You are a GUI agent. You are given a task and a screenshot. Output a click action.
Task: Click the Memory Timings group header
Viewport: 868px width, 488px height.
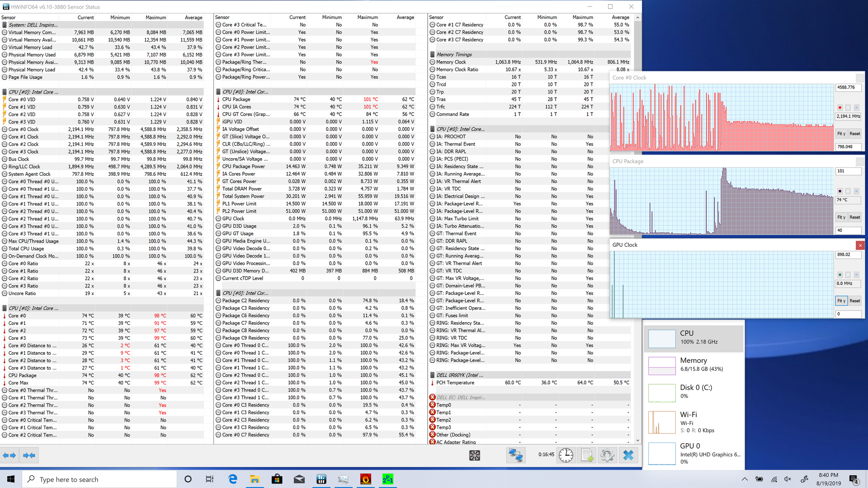pyautogui.click(x=454, y=54)
